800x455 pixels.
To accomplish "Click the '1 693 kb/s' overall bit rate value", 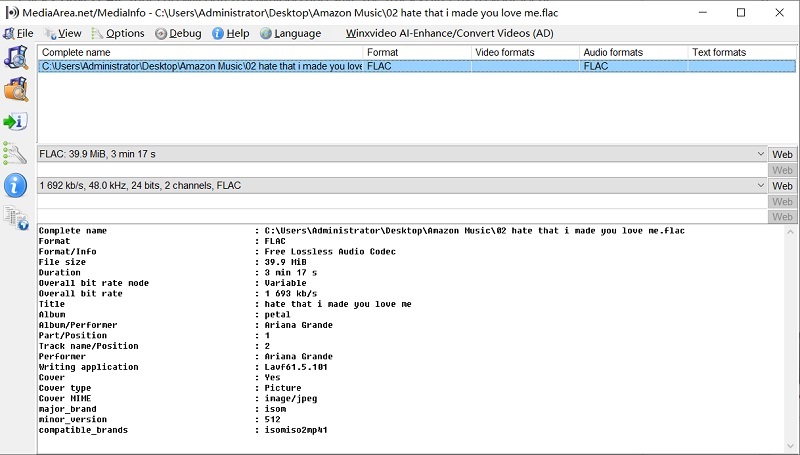I will point(290,294).
